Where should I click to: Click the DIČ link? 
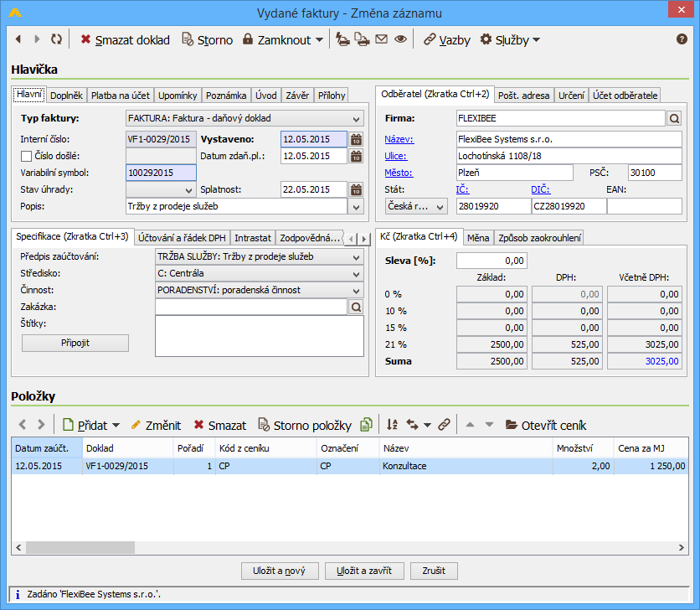(540, 189)
